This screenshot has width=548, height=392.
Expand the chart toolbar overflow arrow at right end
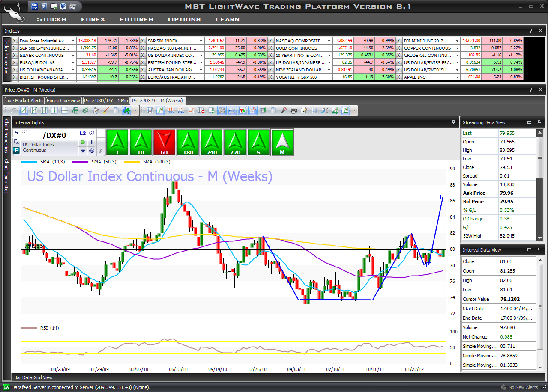[x=354, y=110]
